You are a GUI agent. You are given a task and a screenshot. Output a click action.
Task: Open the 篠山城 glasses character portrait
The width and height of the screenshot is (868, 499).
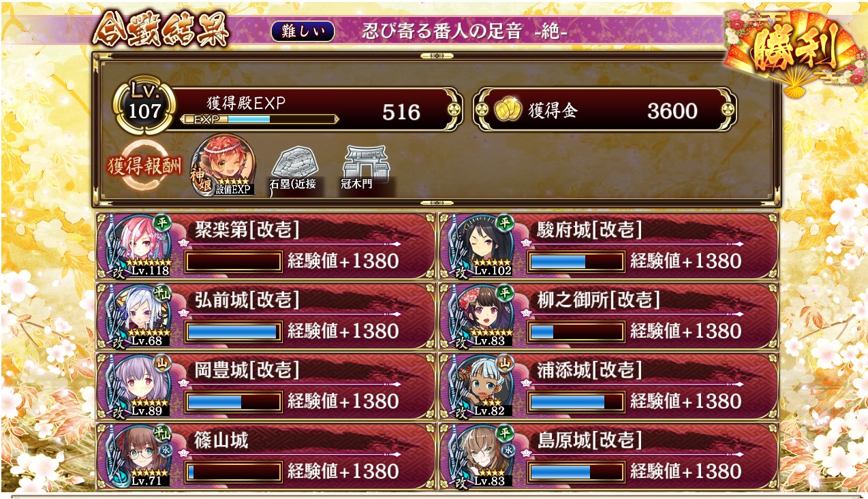[x=138, y=455]
